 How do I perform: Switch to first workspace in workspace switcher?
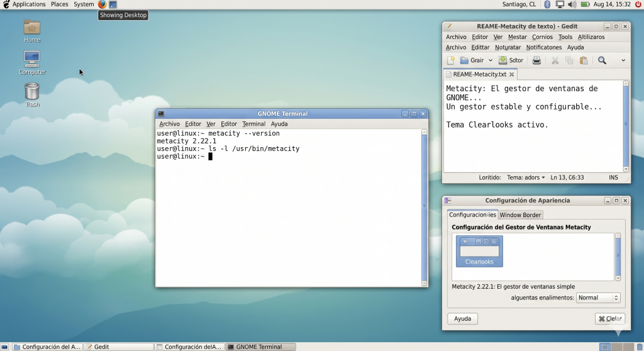[x=604, y=347]
